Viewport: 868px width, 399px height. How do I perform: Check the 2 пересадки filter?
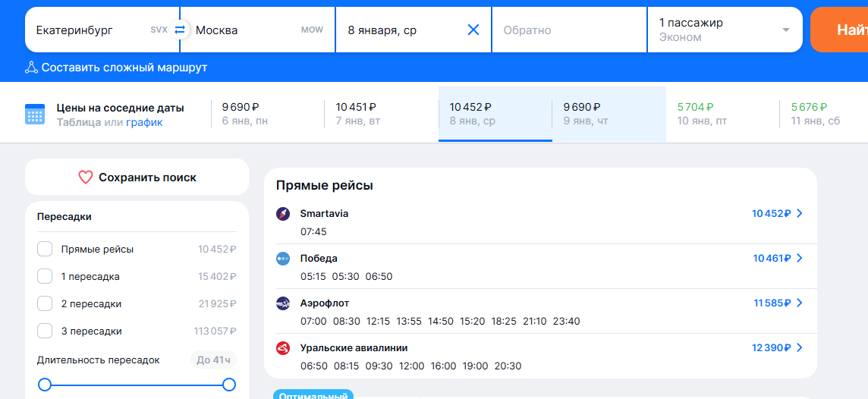(45, 304)
